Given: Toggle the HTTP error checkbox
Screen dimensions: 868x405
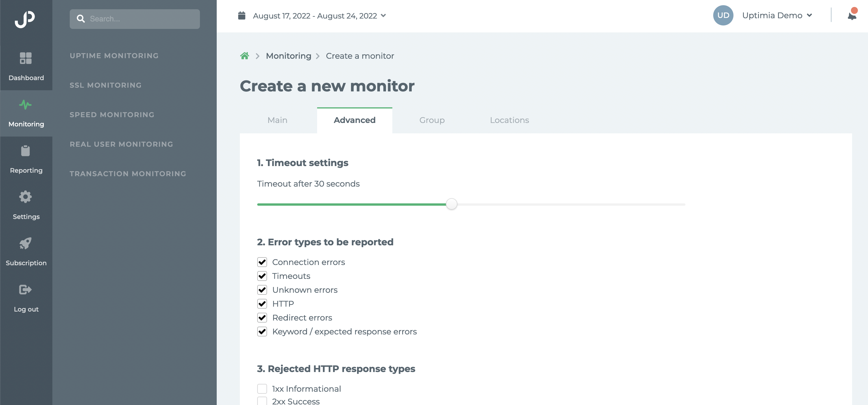Looking at the screenshot, I should (x=262, y=303).
